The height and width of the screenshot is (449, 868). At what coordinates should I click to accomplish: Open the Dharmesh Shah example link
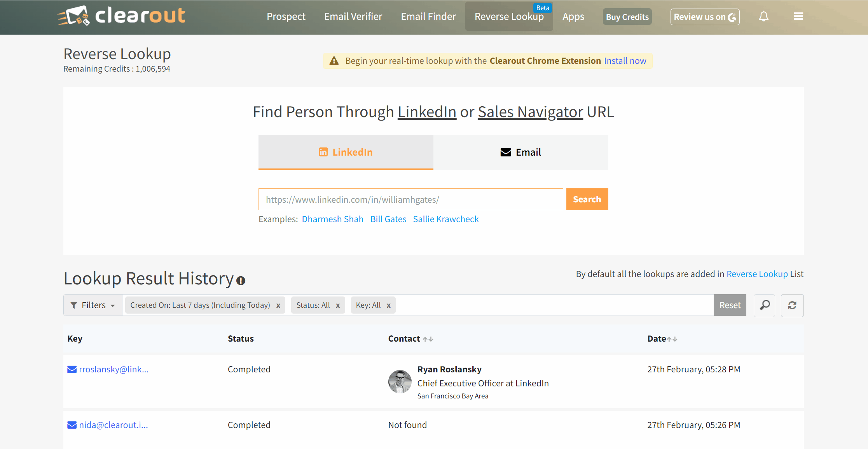332,219
